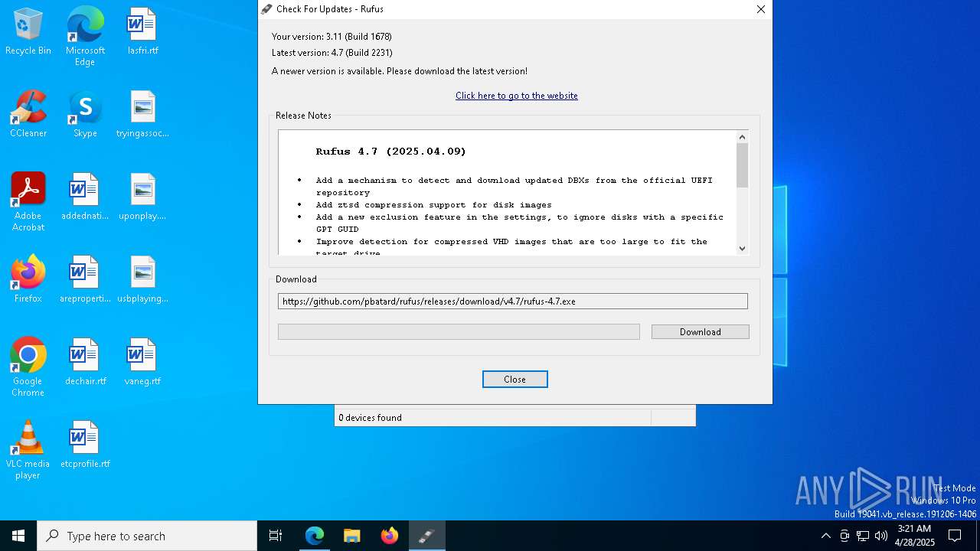Viewport: 980px width, 551px height.
Task: Click the taskbar search box
Action: pyautogui.click(x=147, y=536)
